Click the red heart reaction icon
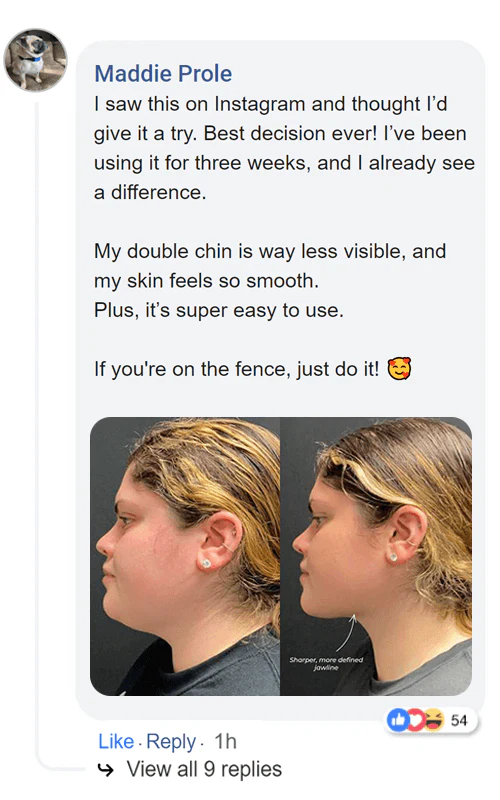The image size is (500, 800). coord(414,720)
